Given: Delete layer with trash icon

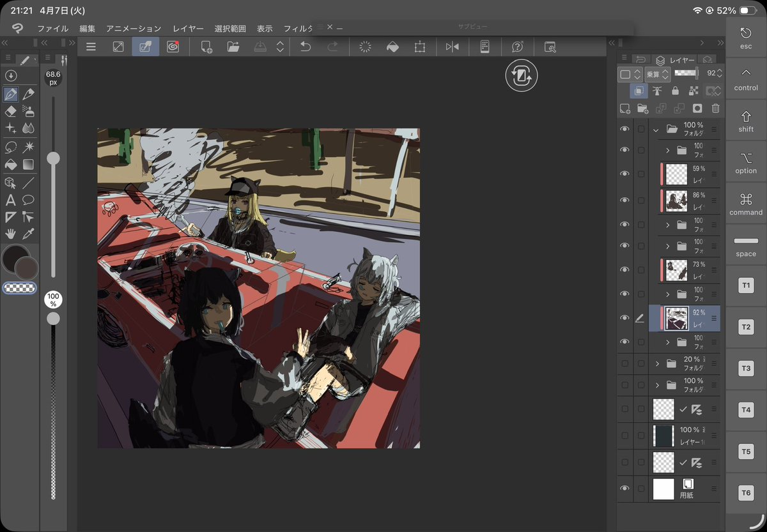Looking at the screenshot, I should [x=716, y=109].
